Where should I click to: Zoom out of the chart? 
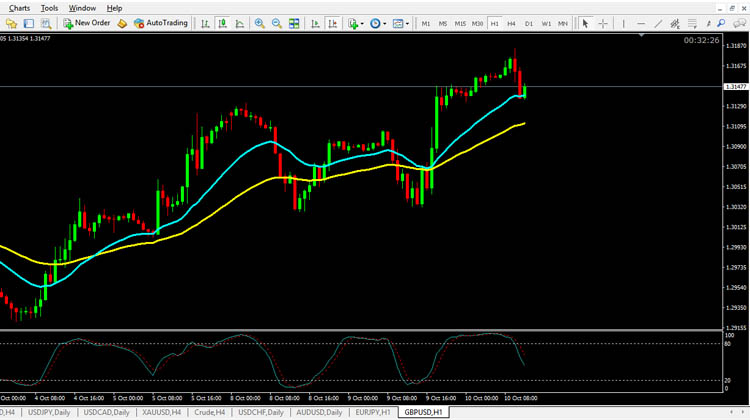point(276,23)
